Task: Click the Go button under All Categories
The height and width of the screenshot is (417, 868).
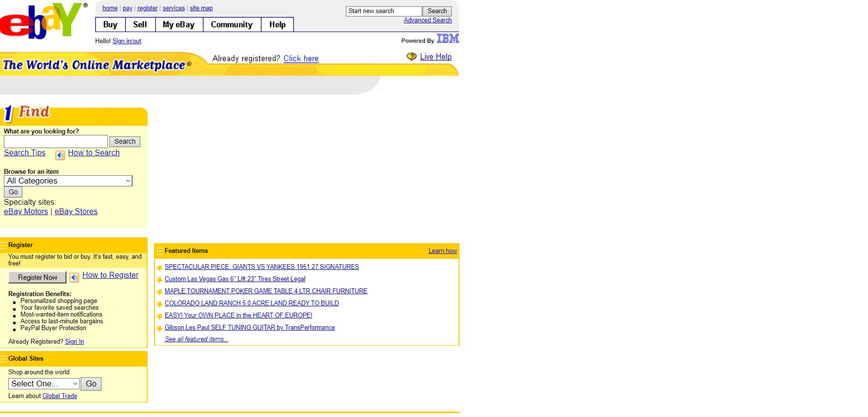Action: pos(13,192)
